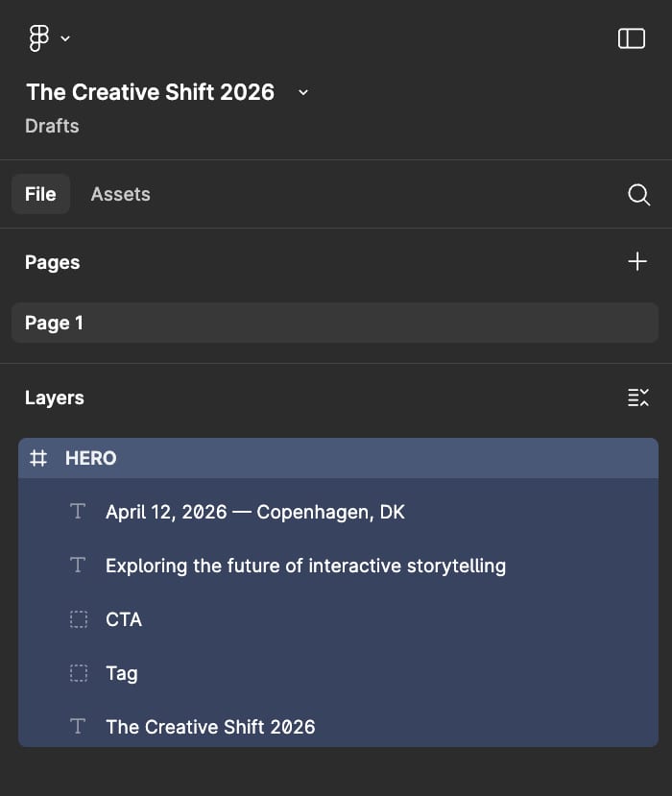This screenshot has height=796, width=672.
Task: Click the HERO frame hashtag icon
Action: [x=37, y=458]
